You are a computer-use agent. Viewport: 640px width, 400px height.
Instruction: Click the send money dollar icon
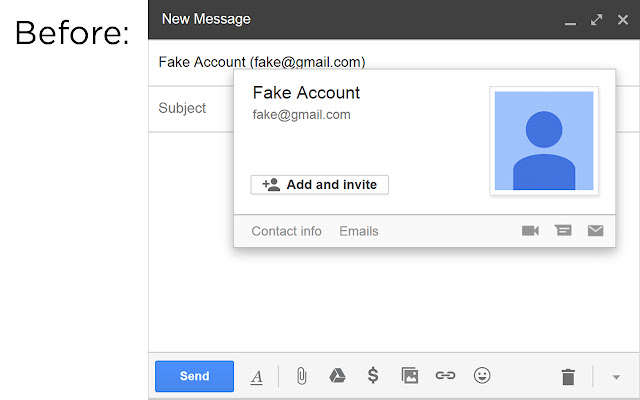tap(373, 376)
